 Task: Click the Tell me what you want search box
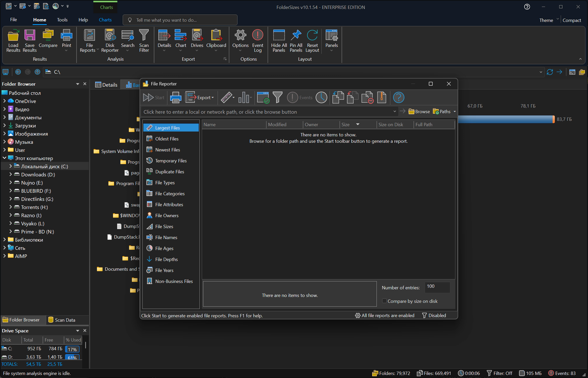click(x=180, y=20)
